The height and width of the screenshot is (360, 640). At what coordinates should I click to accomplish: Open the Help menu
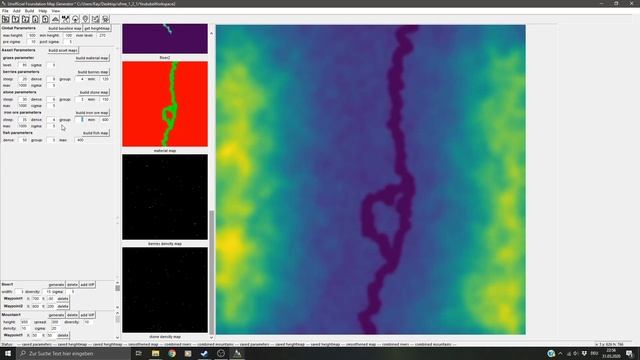coord(42,11)
